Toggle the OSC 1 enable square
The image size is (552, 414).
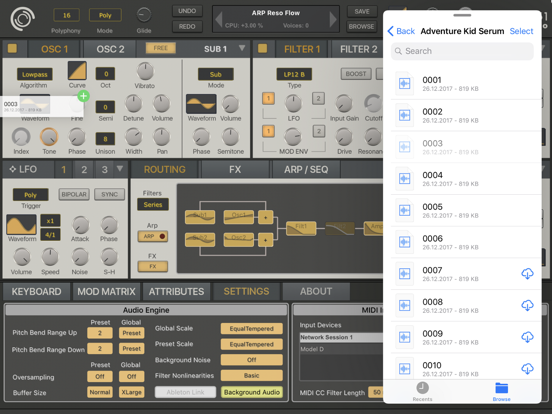(12, 48)
